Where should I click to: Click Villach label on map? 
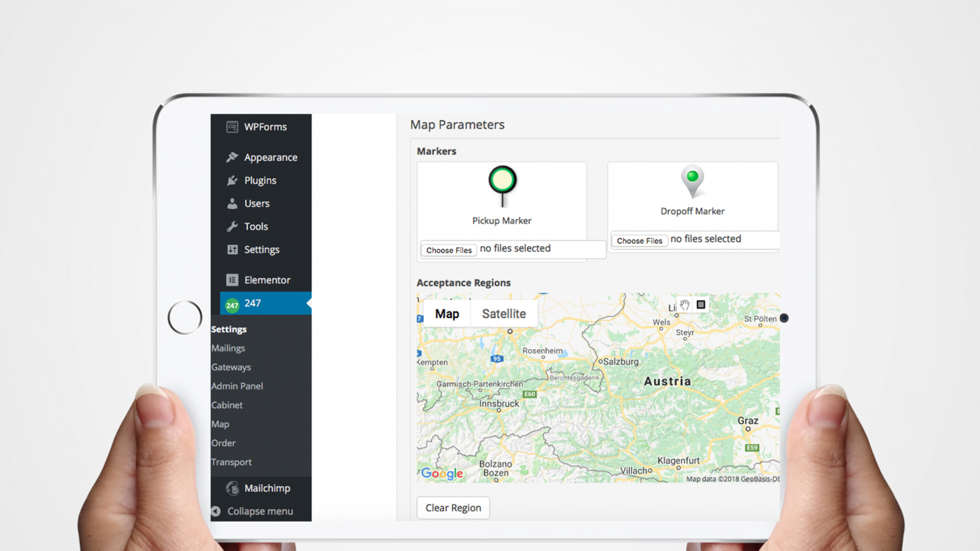[634, 471]
